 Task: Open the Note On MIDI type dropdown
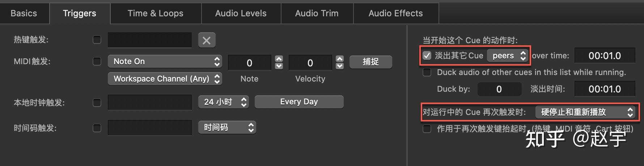point(165,62)
